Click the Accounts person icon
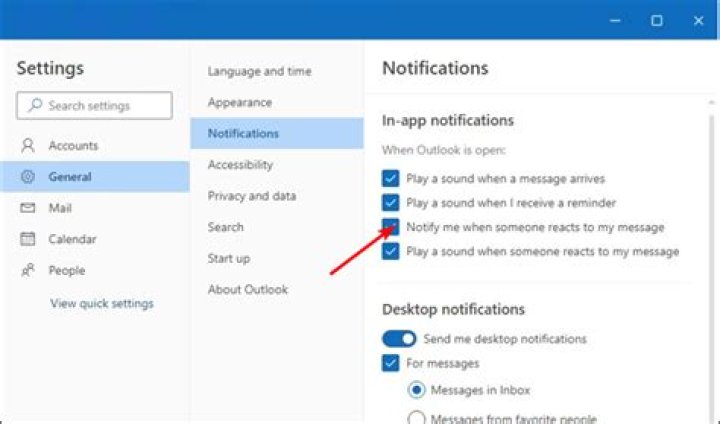The width and height of the screenshot is (720, 424). (28, 146)
